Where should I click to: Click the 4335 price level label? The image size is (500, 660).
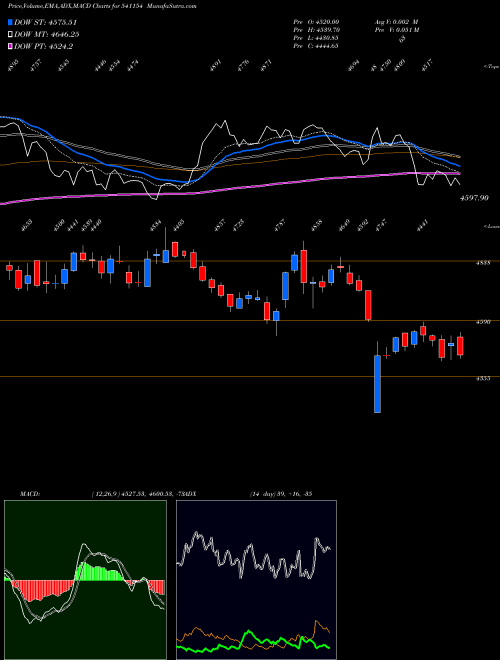[x=483, y=378]
